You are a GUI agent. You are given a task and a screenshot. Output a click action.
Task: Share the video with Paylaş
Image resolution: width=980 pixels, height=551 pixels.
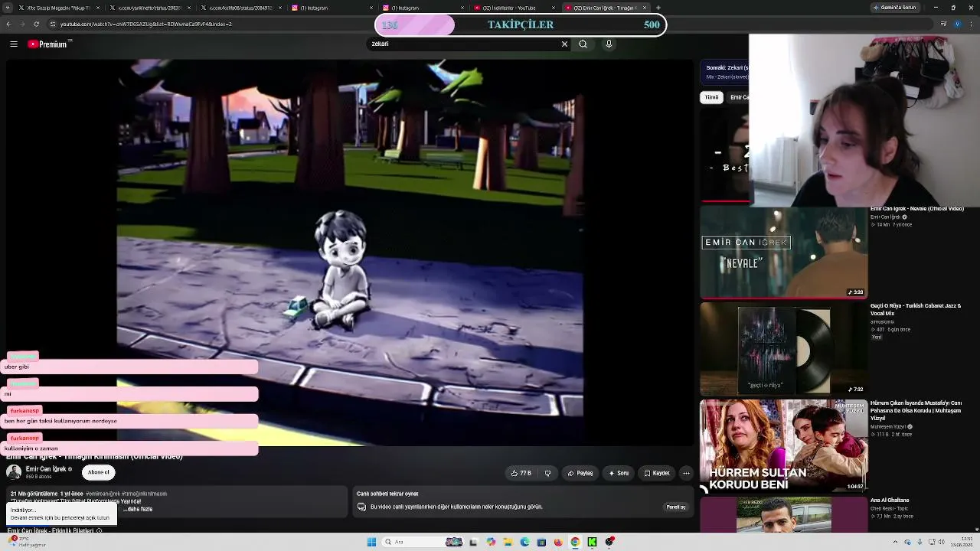(x=580, y=473)
